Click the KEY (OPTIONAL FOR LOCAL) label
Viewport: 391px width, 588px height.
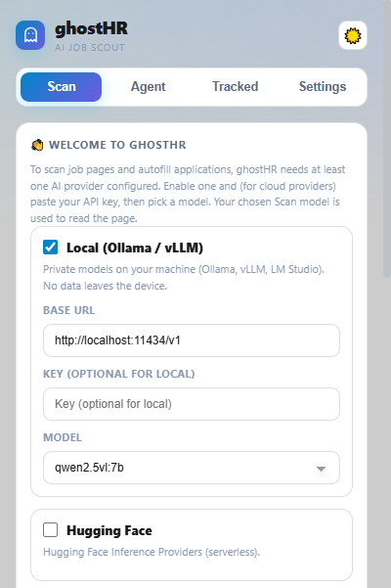[119, 374]
